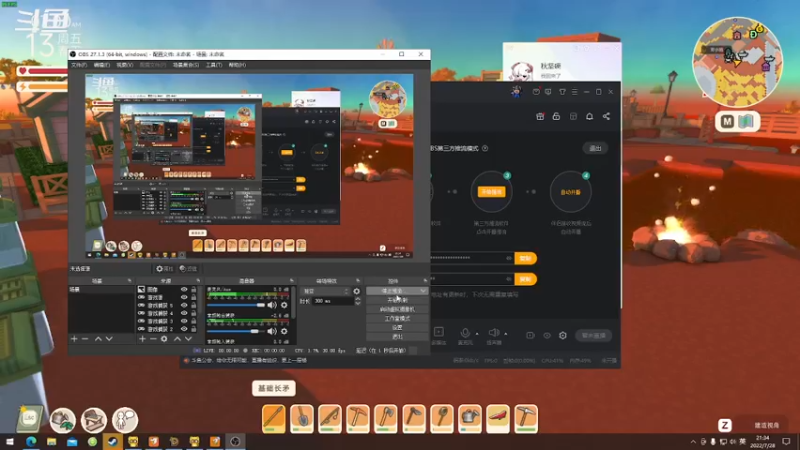Image resolution: width=800 pixels, height=450 pixels.
Task: Open the scene transition type dropdown
Action: click(x=325, y=291)
